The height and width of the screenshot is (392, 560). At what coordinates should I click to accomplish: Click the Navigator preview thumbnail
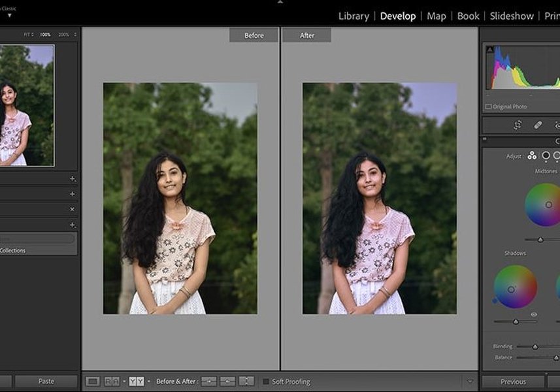pos(27,105)
